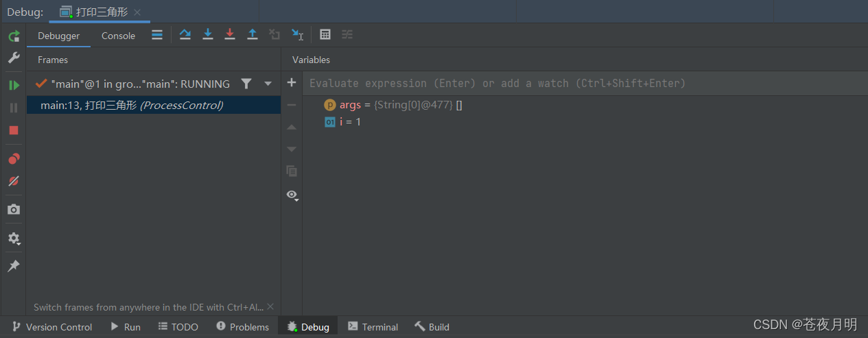Viewport: 868px width, 338px height.
Task: Open the Problems tool window
Action: point(242,327)
